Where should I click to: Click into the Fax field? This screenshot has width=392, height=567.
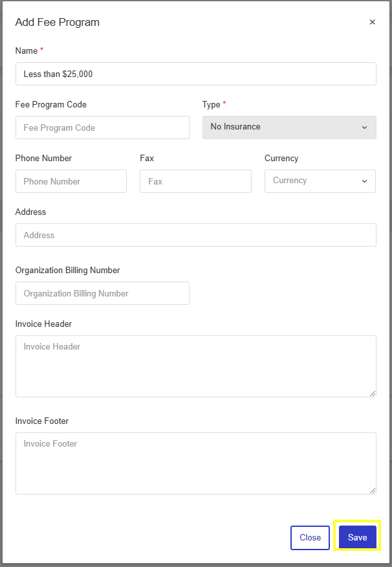pos(195,181)
